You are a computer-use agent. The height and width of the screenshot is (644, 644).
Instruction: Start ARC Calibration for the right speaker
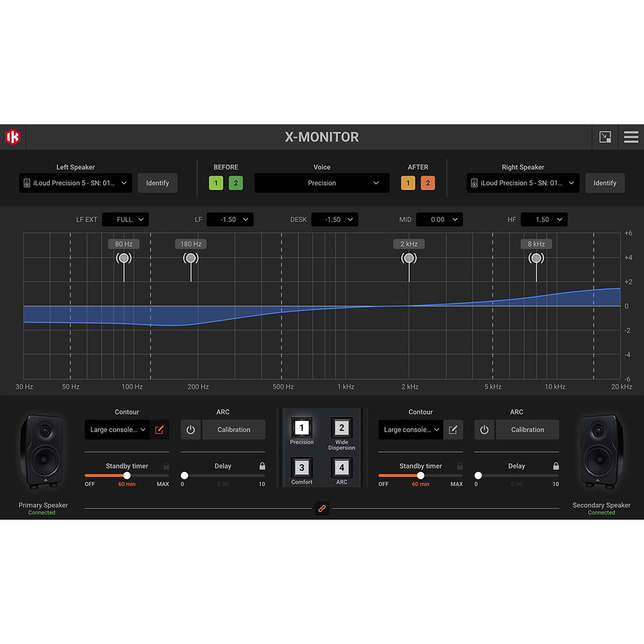point(527,430)
